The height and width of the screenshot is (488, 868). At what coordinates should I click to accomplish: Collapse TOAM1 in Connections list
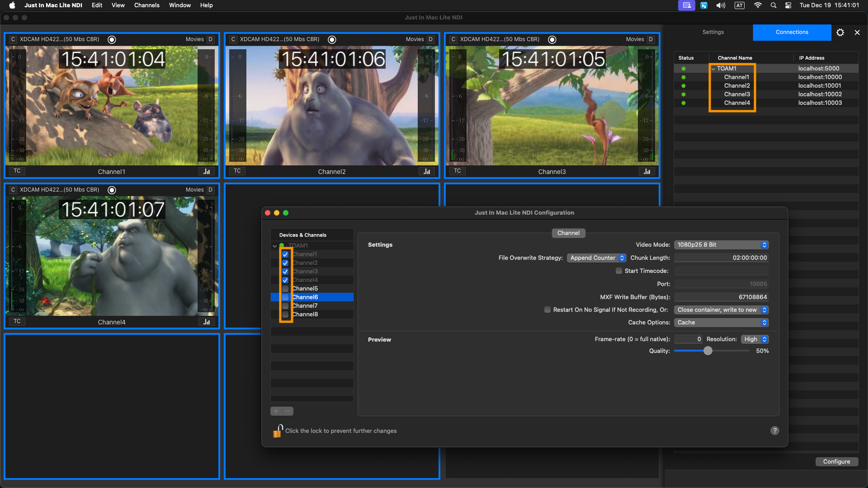click(713, 69)
